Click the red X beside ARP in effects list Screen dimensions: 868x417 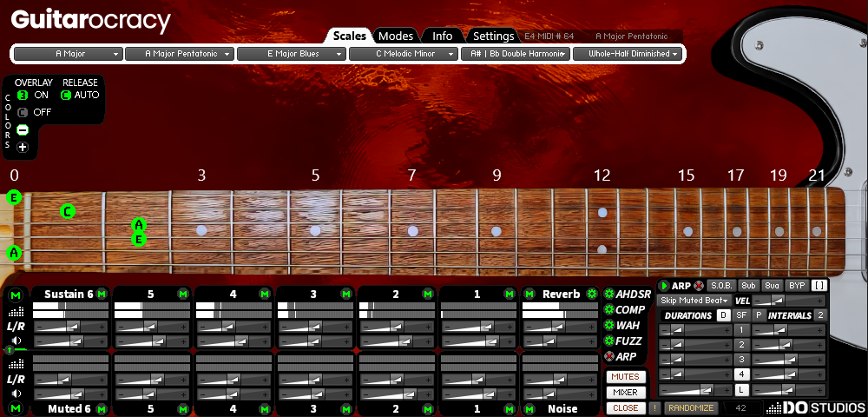tap(609, 357)
